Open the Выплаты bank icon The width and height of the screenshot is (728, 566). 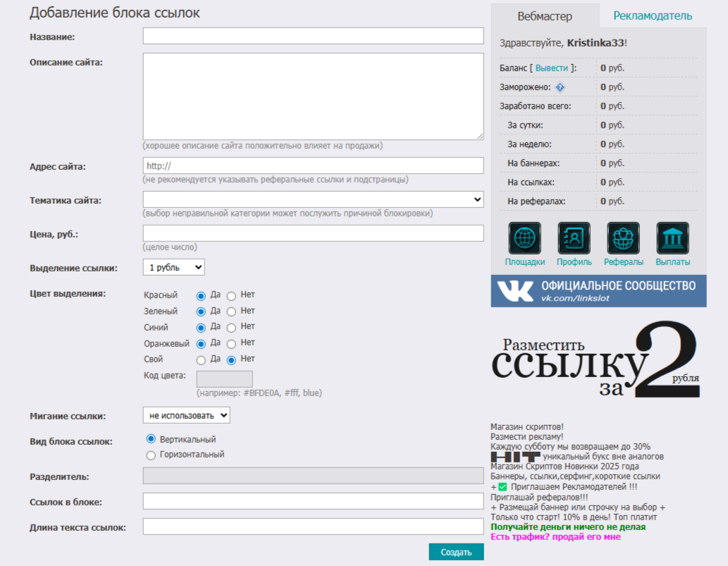672,238
